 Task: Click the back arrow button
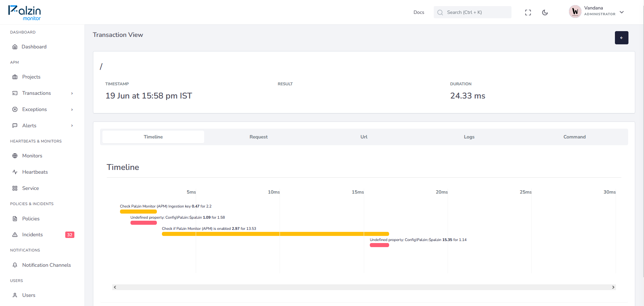tap(621, 38)
